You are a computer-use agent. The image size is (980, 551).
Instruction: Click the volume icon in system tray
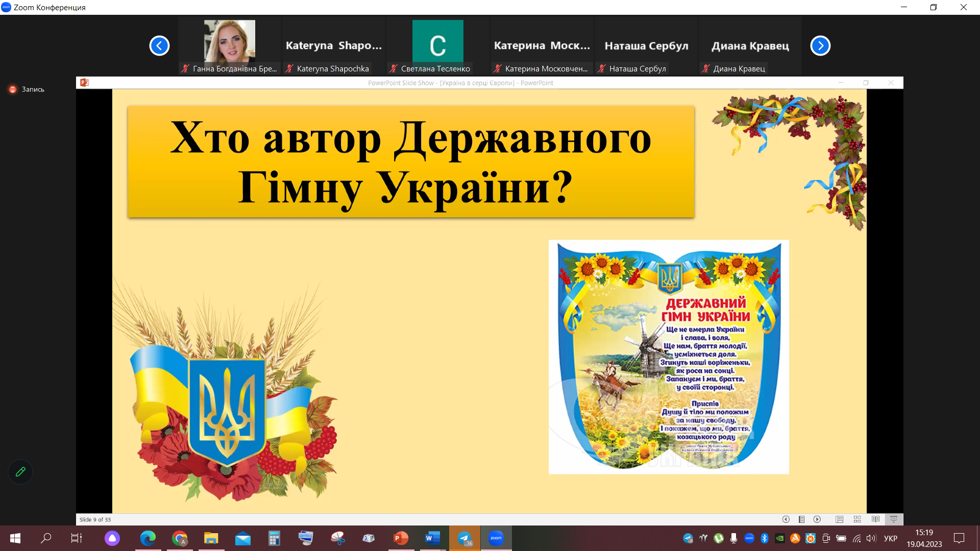pos(871,538)
